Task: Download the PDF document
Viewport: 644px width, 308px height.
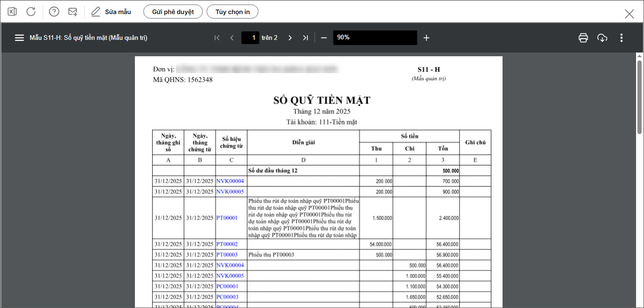Action: click(602, 38)
